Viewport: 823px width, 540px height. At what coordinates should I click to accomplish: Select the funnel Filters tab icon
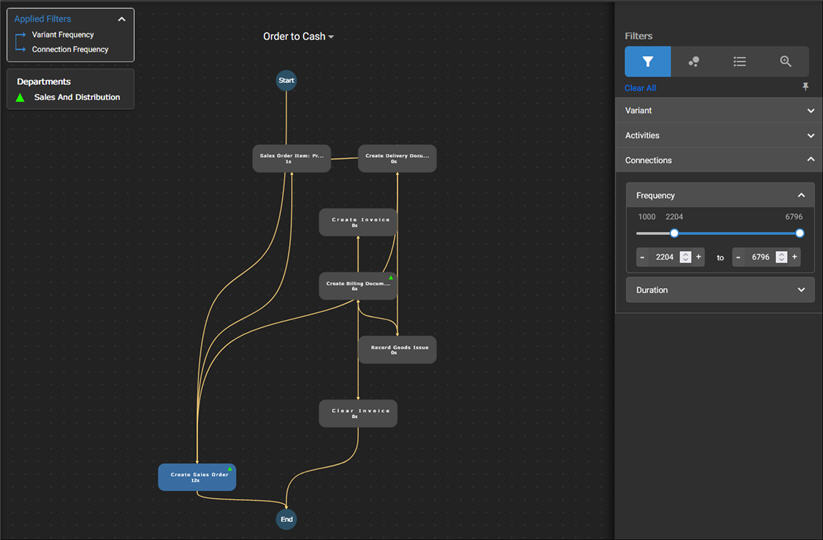coord(647,62)
